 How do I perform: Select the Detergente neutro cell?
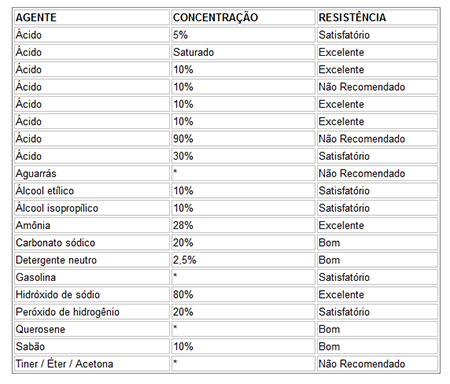point(92,260)
